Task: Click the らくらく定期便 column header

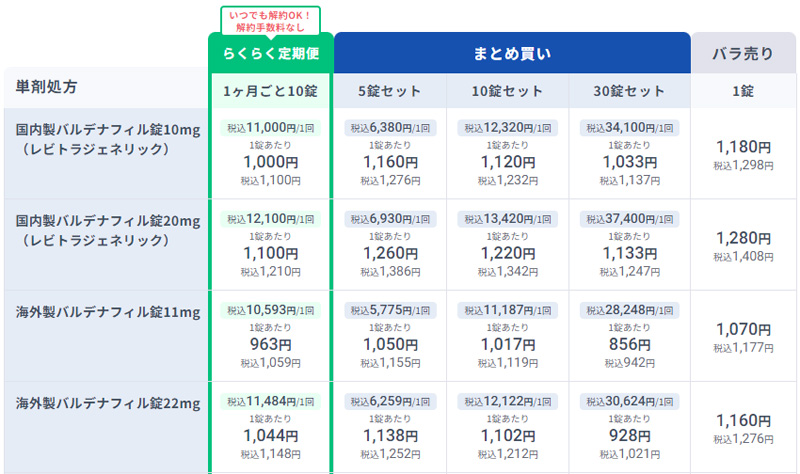Action: click(x=269, y=53)
